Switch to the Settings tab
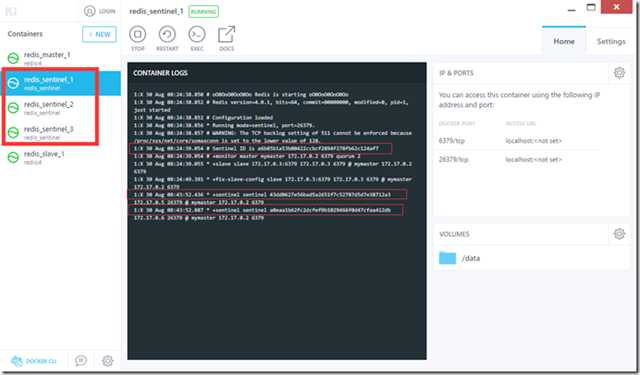 611,41
